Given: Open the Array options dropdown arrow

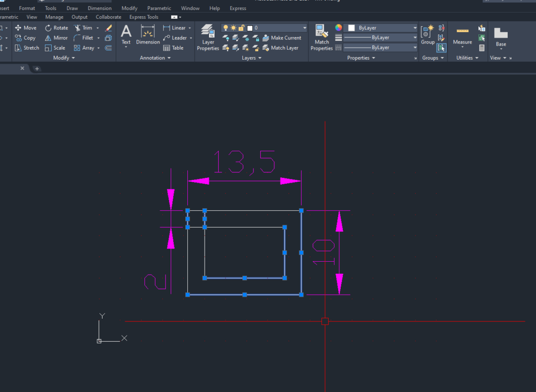Looking at the screenshot, I should (98, 48).
